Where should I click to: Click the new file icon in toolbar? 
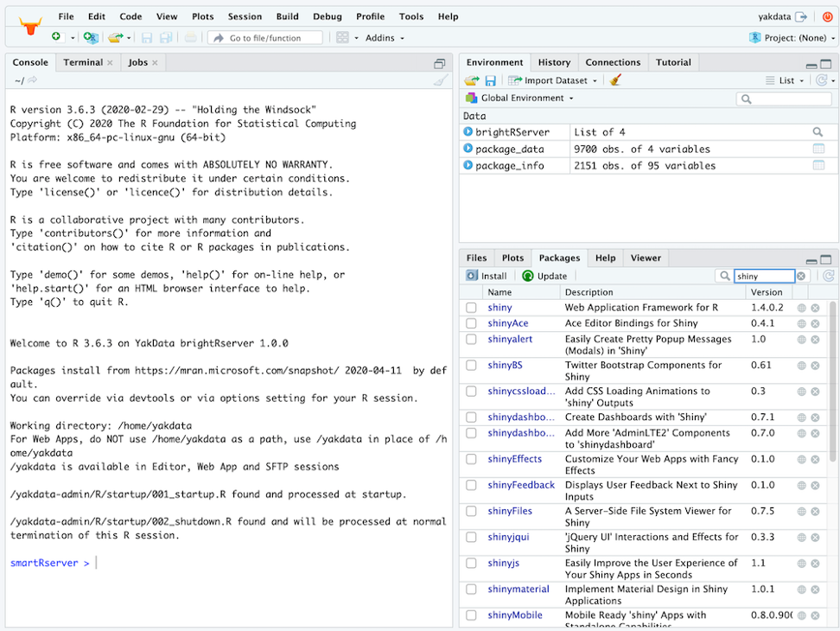tap(57, 38)
